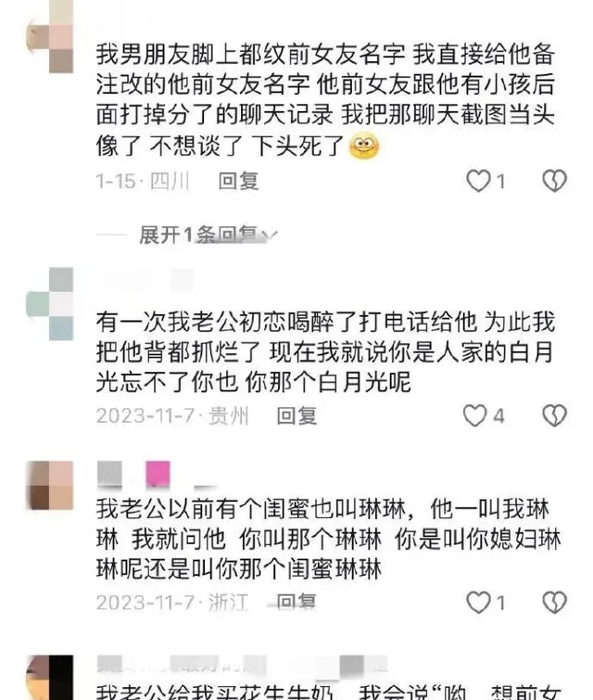Like the Zhejiang comment about 琳琳
Viewport: 593px width, 700px height.
pos(478,603)
